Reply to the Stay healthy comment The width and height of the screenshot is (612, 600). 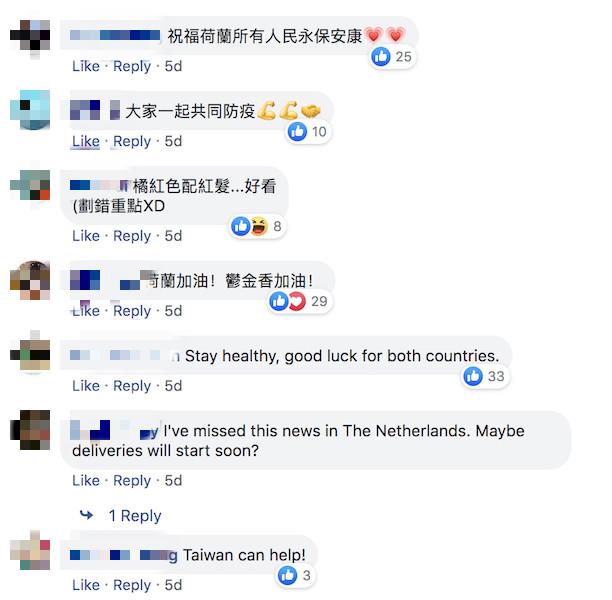[132, 386]
